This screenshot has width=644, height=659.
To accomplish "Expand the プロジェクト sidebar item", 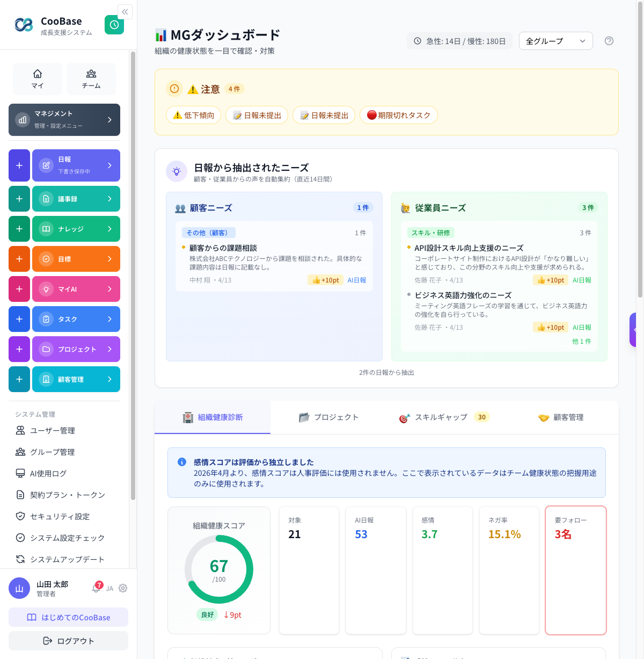I will coord(76,349).
